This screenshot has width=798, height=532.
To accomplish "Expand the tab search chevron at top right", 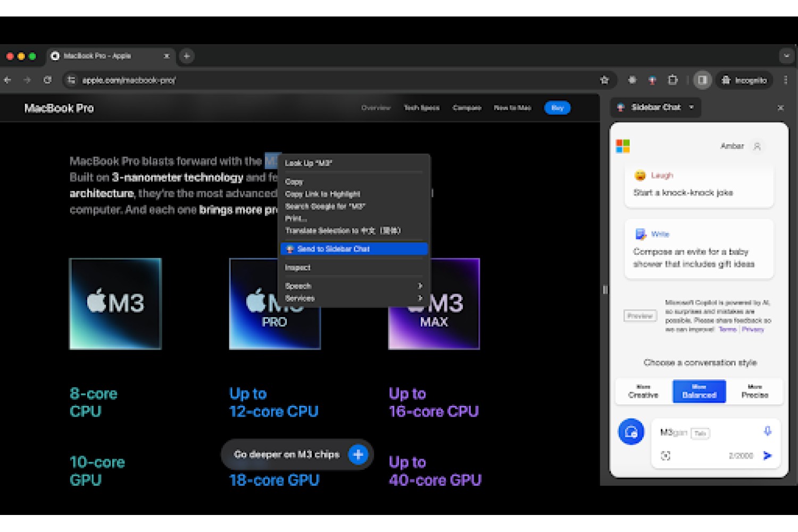I will [786, 56].
